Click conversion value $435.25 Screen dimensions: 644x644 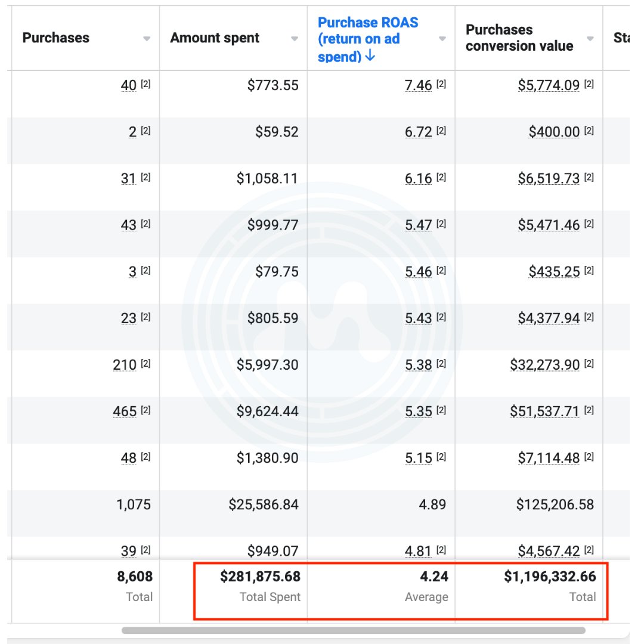click(554, 271)
